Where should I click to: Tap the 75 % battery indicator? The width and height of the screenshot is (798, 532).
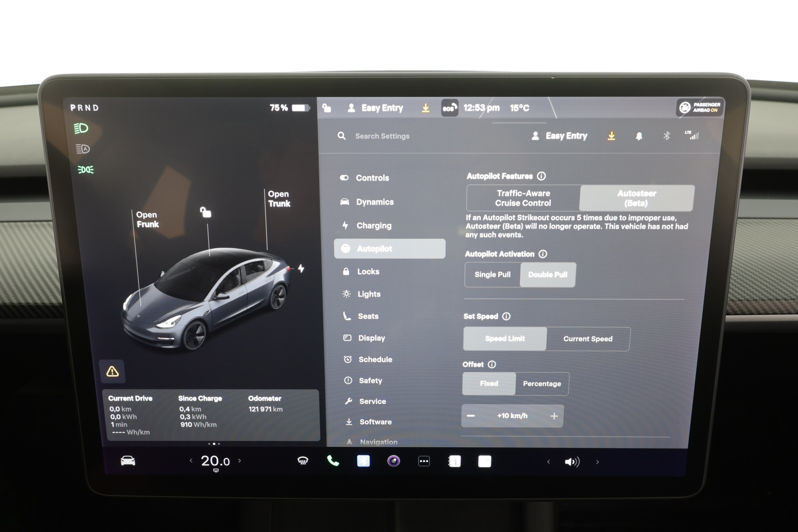point(290,108)
